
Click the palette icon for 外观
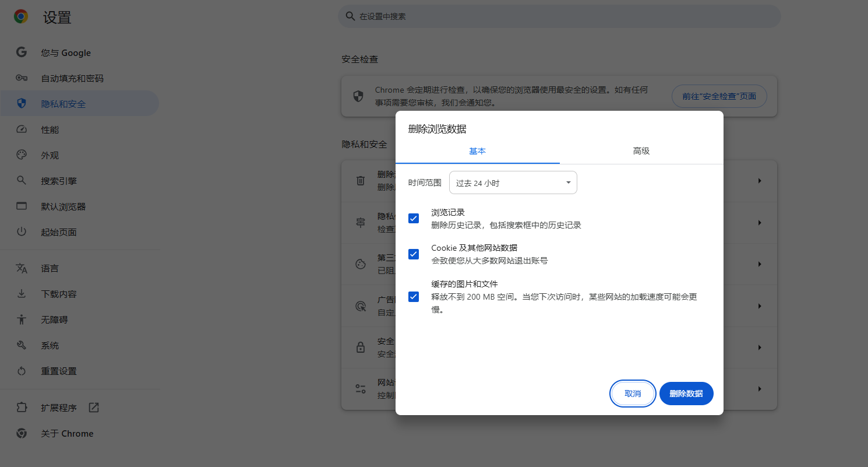click(x=22, y=155)
